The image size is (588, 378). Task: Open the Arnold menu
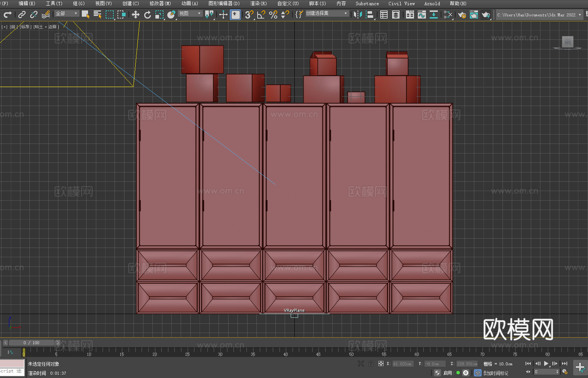point(432,3)
